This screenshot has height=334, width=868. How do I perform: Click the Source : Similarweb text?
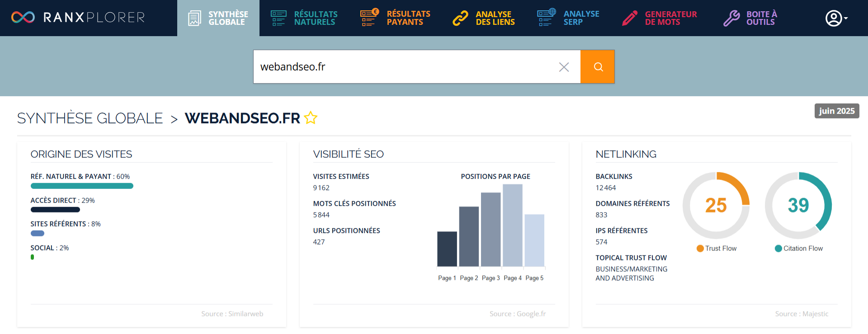click(x=232, y=314)
